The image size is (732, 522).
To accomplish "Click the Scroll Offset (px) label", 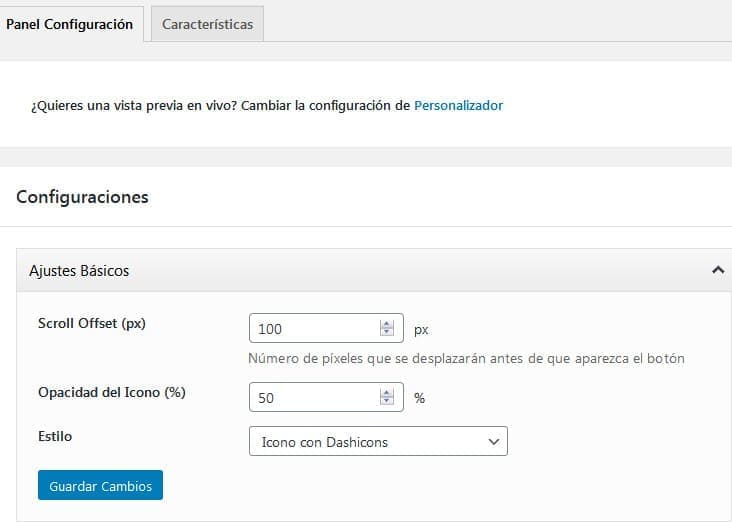I will (x=90, y=323).
